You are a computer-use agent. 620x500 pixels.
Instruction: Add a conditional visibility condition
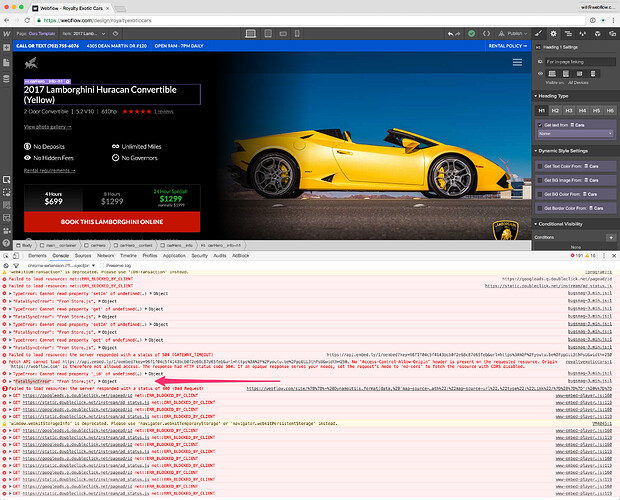click(x=611, y=238)
